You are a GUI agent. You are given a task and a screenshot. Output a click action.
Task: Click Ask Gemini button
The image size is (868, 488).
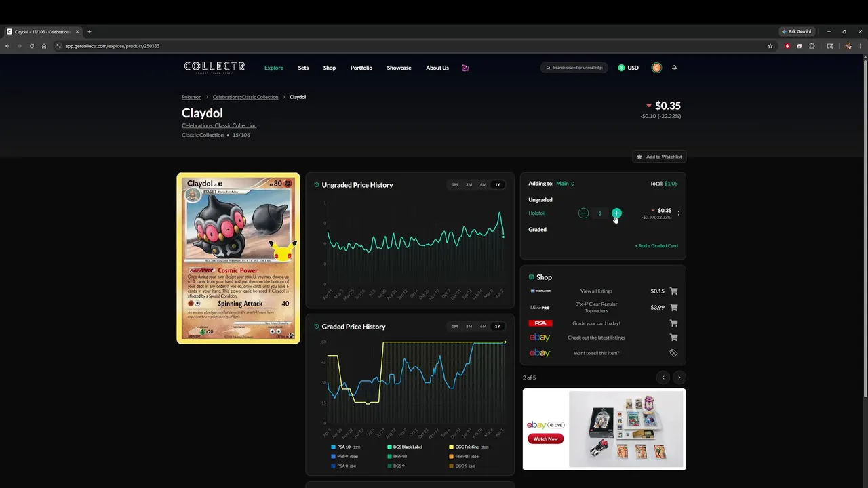point(797,31)
